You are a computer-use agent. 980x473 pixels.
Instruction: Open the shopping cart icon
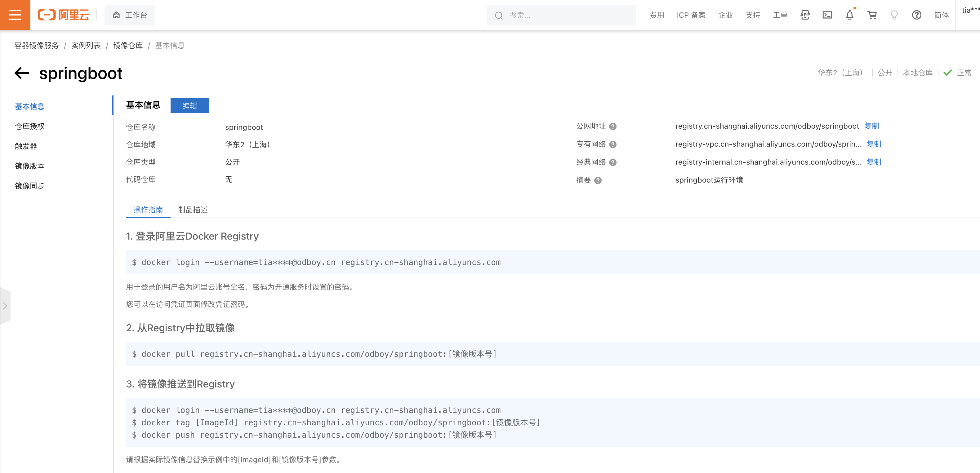click(x=872, y=15)
